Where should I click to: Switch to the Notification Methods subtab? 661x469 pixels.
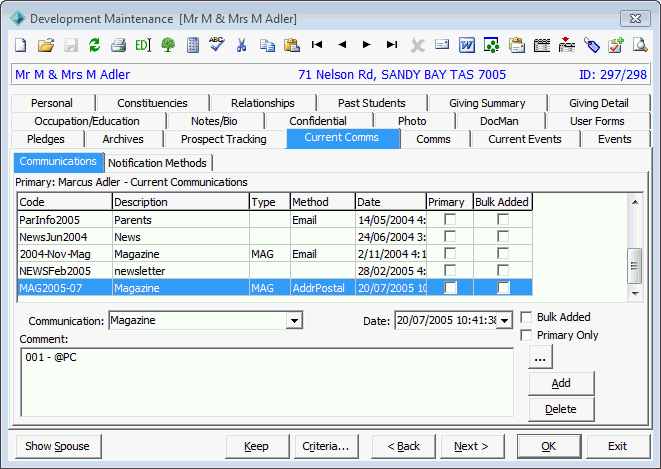[x=157, y=163]
